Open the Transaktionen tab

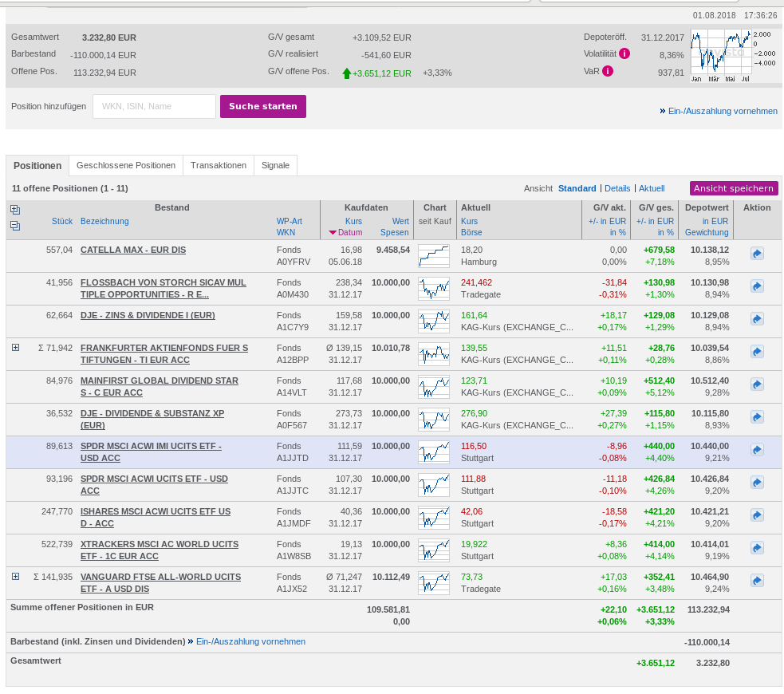219,165
